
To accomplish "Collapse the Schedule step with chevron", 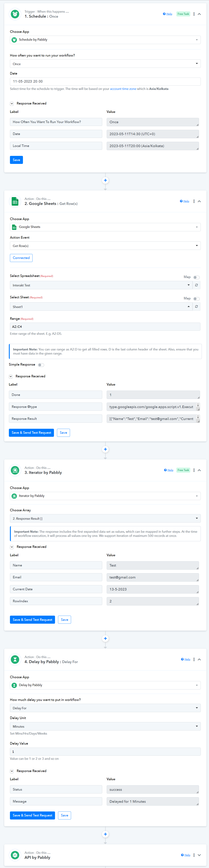I will (199, 14).
